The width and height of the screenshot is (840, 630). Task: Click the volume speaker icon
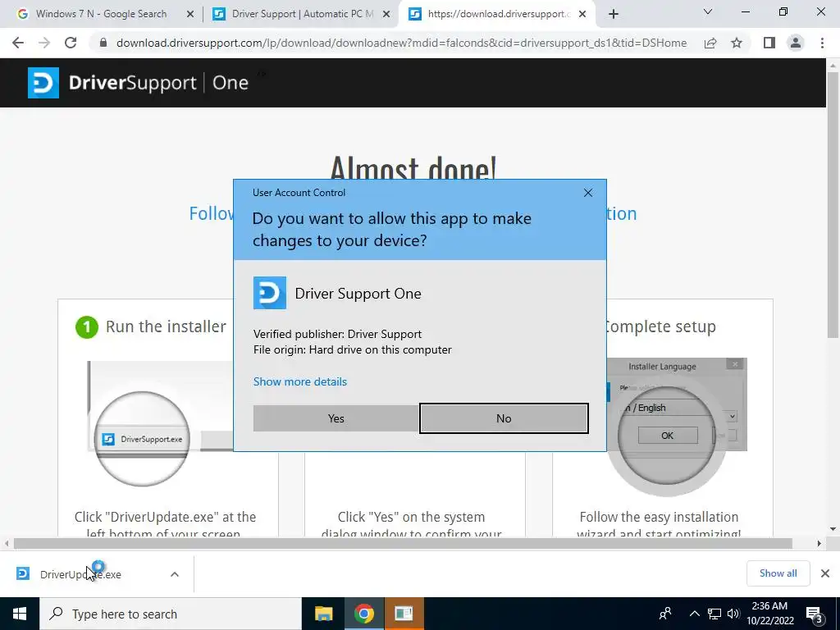click(733, 614)
